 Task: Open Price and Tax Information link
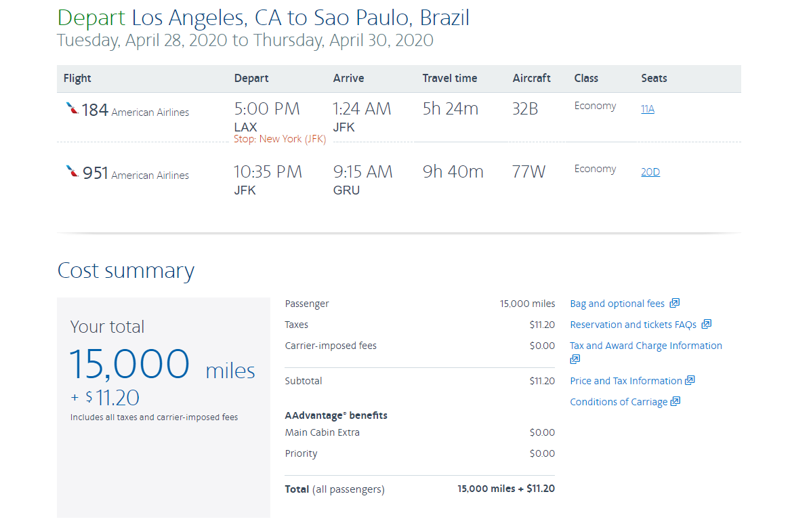626,381
